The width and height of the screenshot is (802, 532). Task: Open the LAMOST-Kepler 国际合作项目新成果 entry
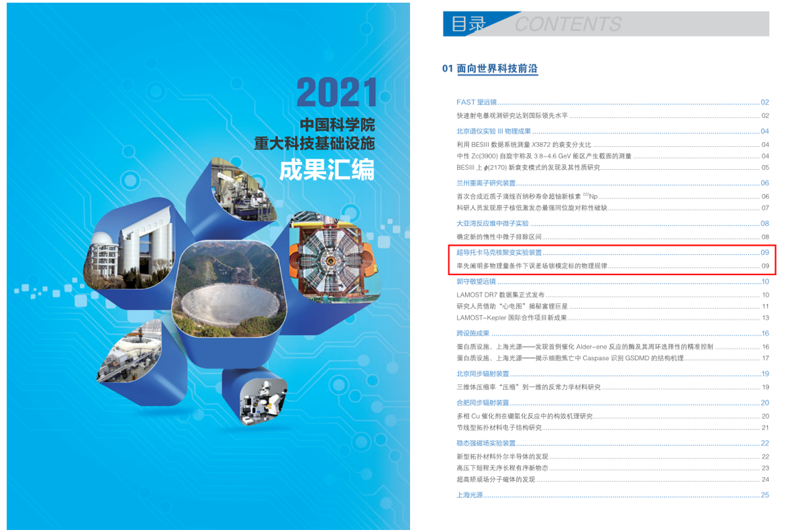click(x=511, y=318)
